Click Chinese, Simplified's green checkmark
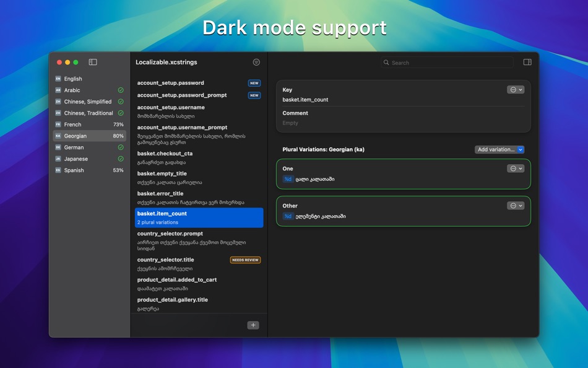 coord(121,102)
